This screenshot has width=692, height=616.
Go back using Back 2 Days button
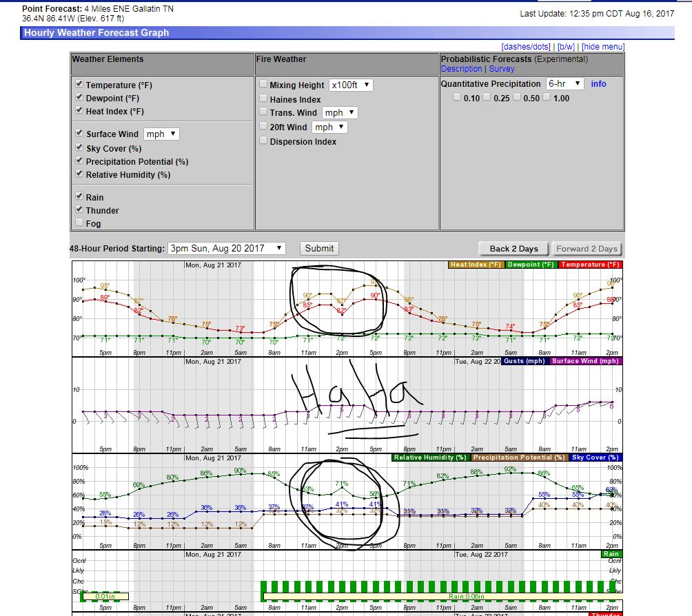(x=513, y=249)
